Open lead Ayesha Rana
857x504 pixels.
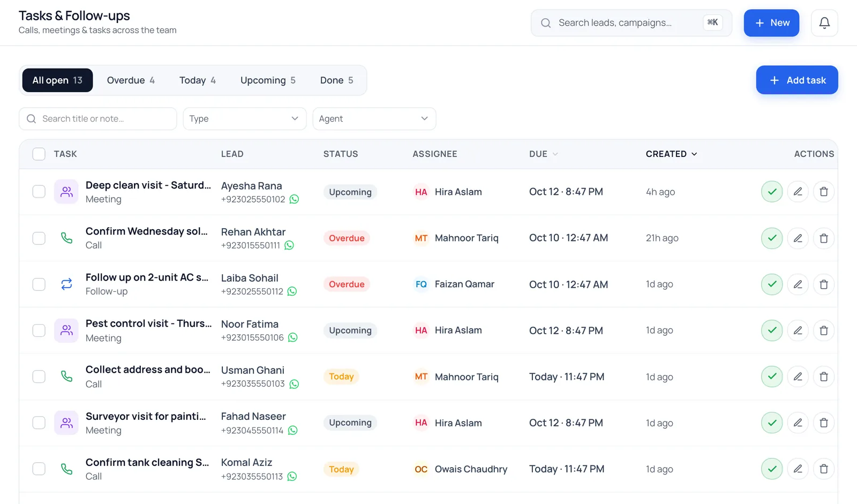[x=251, y=186]
